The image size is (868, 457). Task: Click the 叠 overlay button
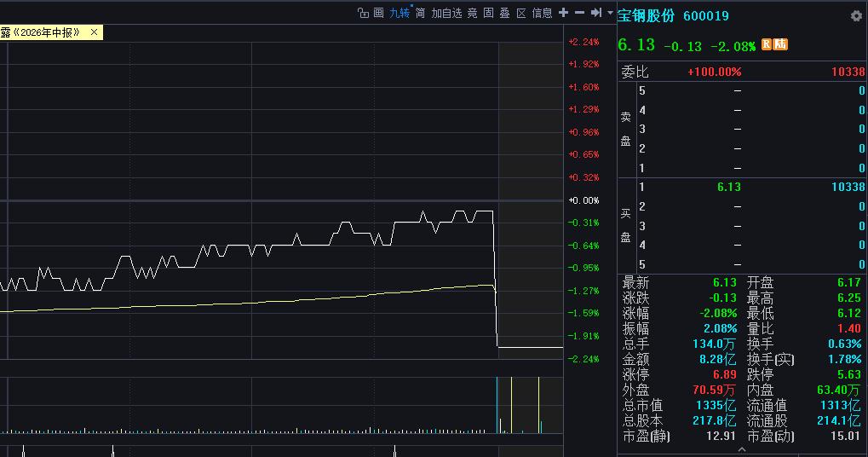tap(504, 13)
